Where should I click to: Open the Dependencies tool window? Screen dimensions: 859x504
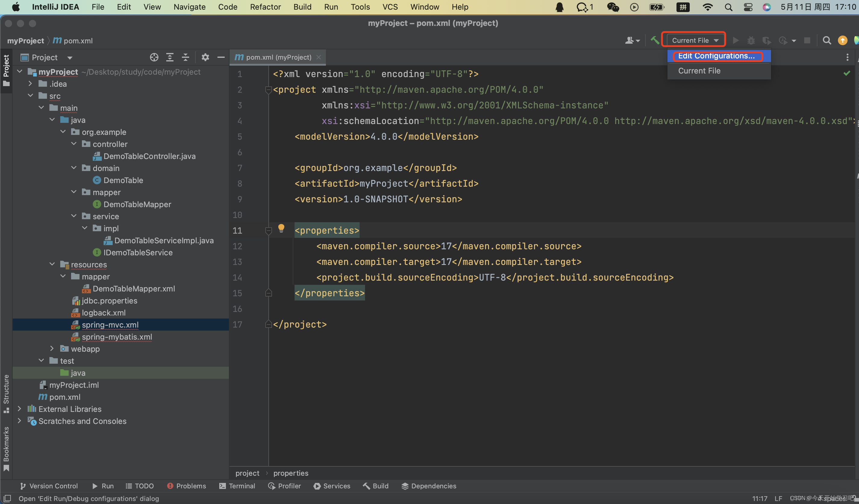pyautogui.click(x=429, y=486)
